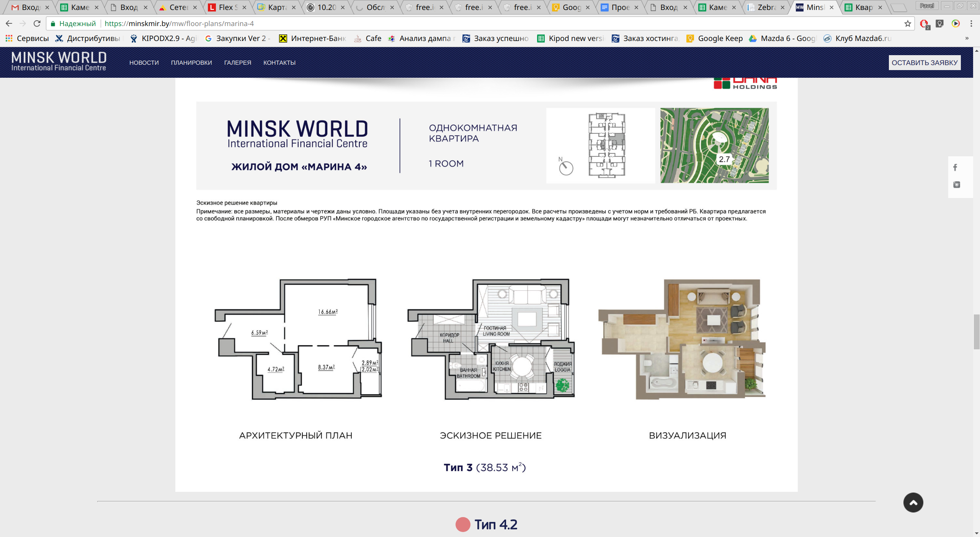
Task: Click the browser forward arrow
Action: (x=23, y=23)
